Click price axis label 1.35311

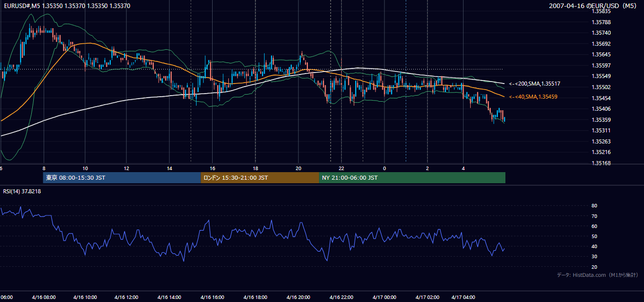pos(602,130)
